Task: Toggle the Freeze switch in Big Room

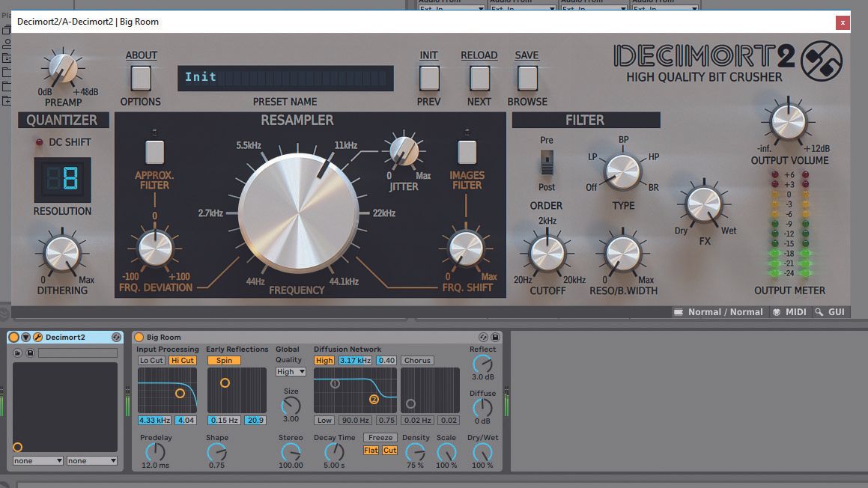Action: tap(380, 437)
